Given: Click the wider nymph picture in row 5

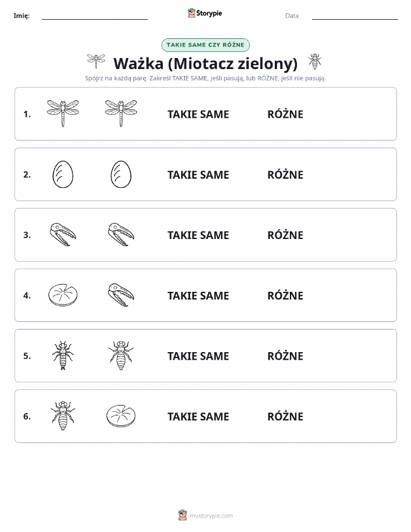Looking at the screenshot, I should [x=121, y=355].
